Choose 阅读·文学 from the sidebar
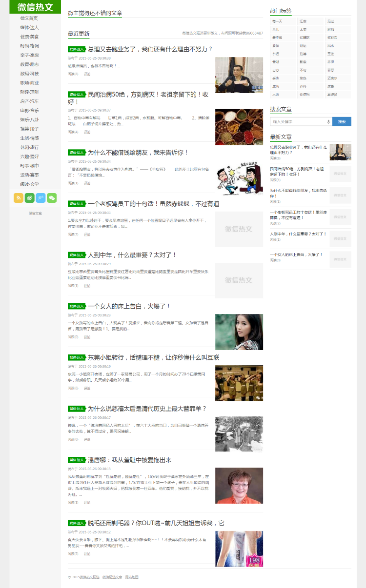 pos(29,184)
